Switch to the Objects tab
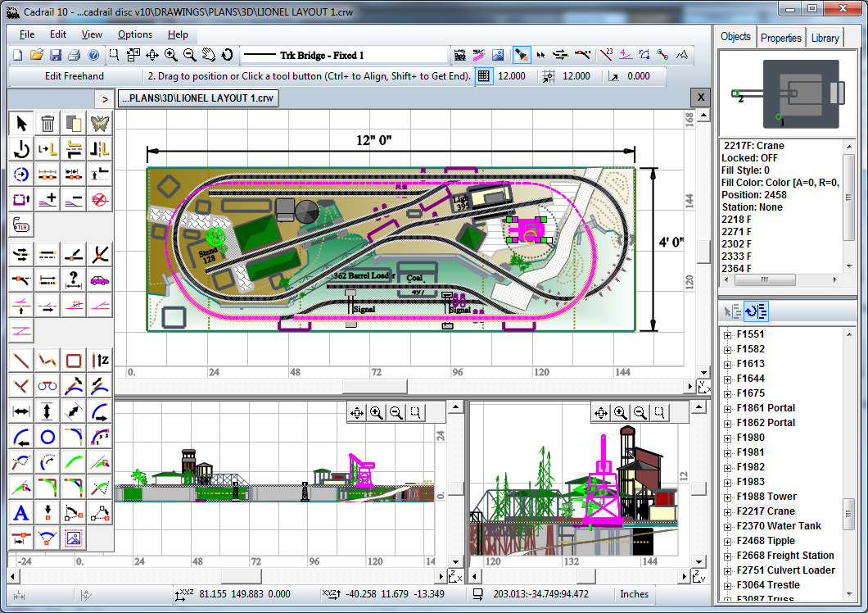The width and height of the screenshot is (868, 613). click(x=735, y=37)
